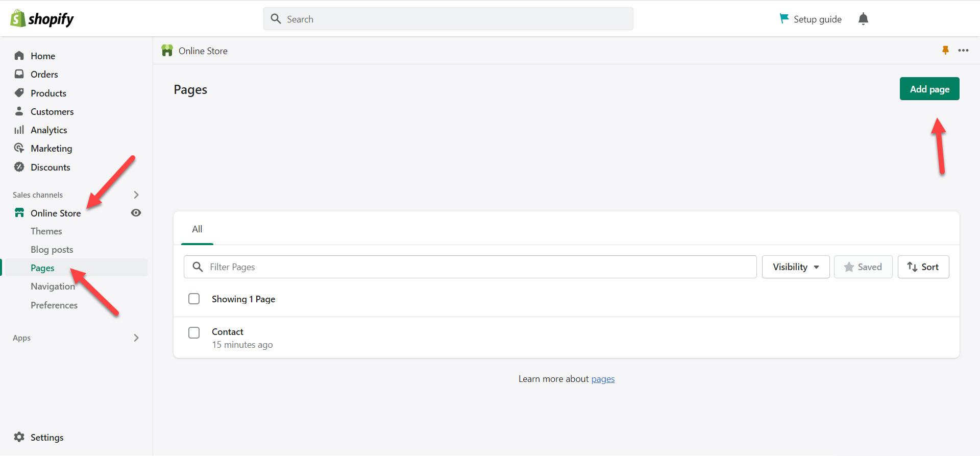980x456 pixels.
Task: Tick the select-all checkbox beside Showing 1 Page
Action: pos(194,299)
